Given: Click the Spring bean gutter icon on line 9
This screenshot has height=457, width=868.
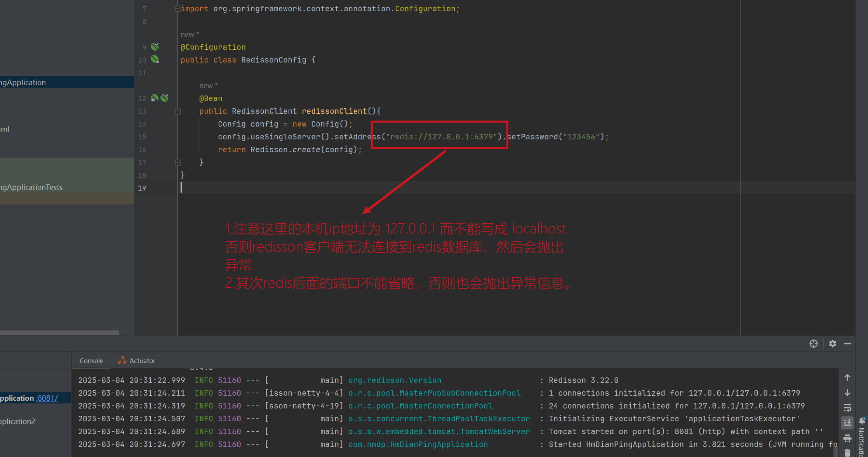Looking at the screenshot, I should point(155,47).
